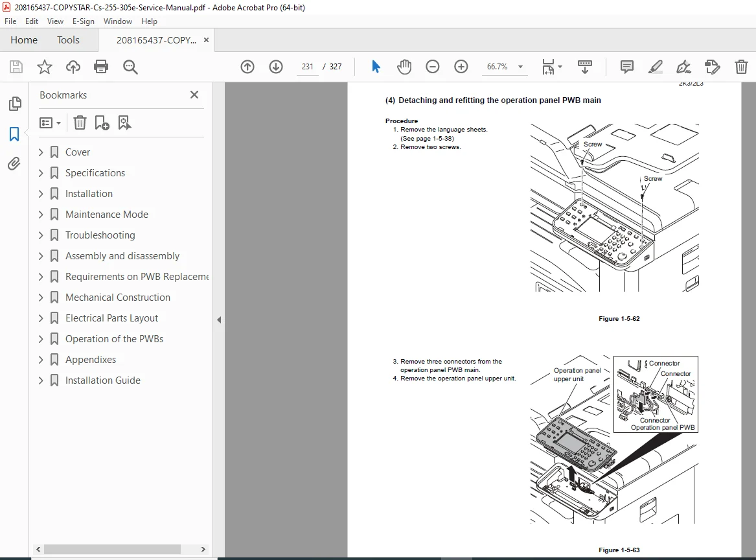Click the cloud upload share icon
Screen dimensions: 756x560
(x=73, y=67)
